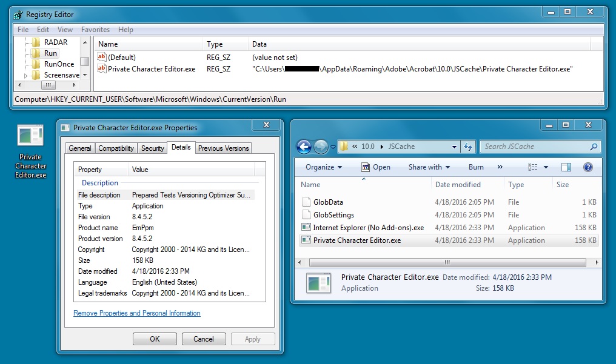Click the Search JSCache input field
This screenshot has width=616, height=364.
click(534, 147)
